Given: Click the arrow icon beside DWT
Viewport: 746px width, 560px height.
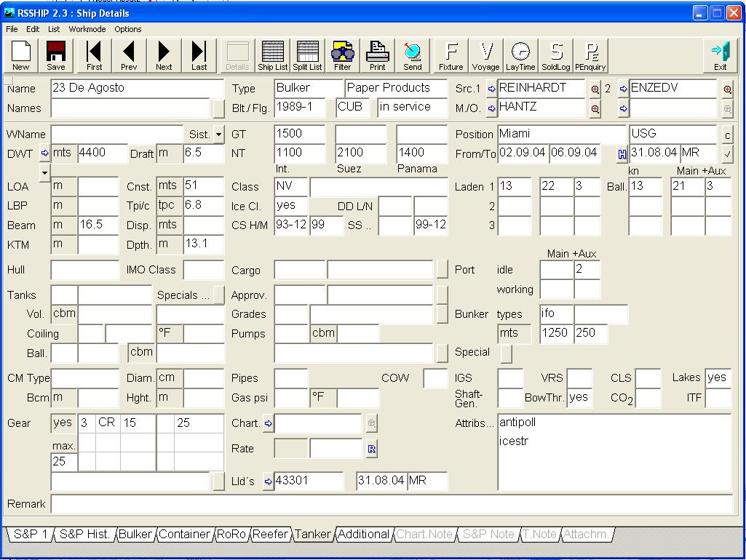Looking at the screenshot, I should (x=44, y=153).
